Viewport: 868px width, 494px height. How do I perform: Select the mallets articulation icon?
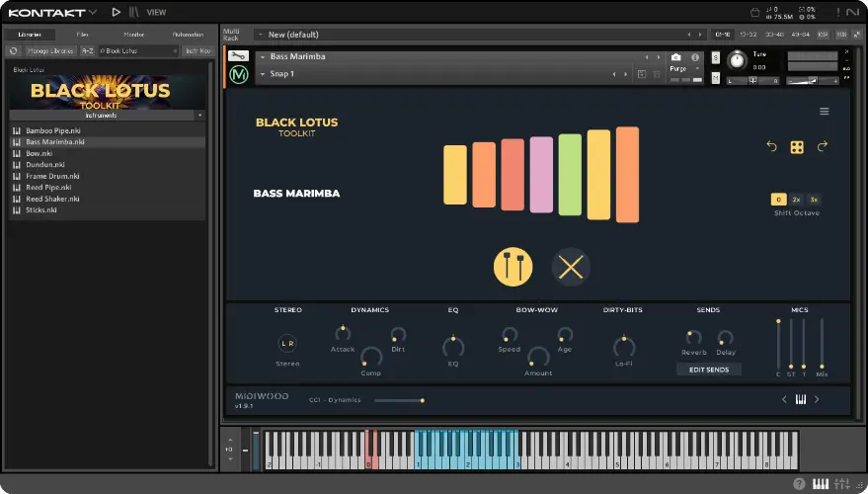(513, 267)
